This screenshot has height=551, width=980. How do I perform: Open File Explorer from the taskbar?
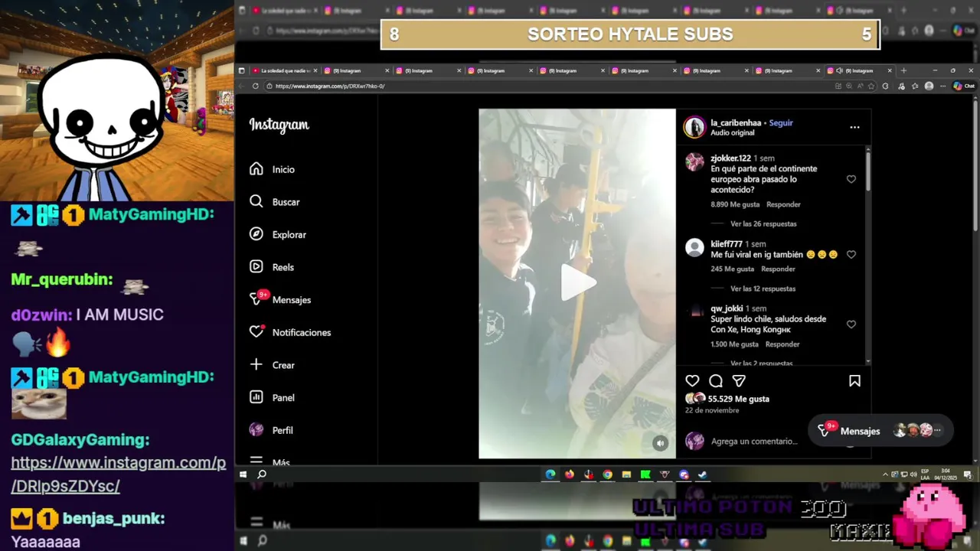point(626,474)
